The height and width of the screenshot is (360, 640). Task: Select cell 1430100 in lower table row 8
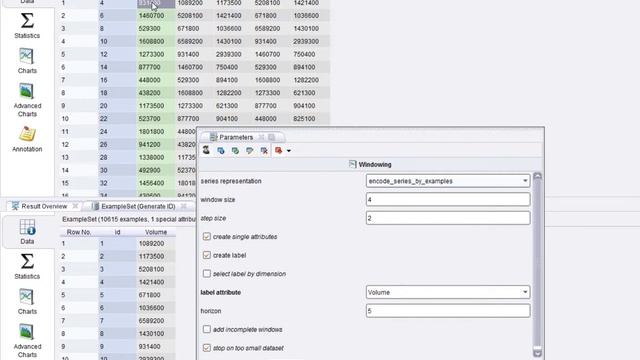pyautogui.click(x=156, y=333)
